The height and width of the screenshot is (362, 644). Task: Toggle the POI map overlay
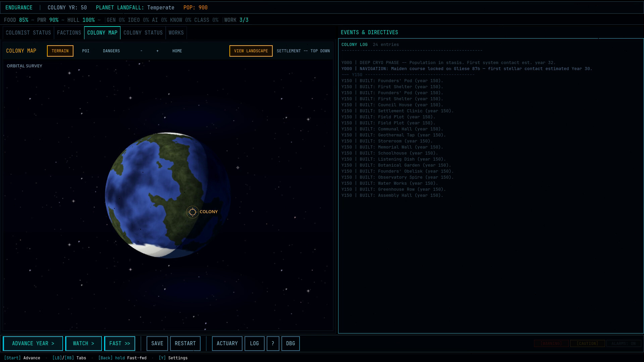pos(86,51)
